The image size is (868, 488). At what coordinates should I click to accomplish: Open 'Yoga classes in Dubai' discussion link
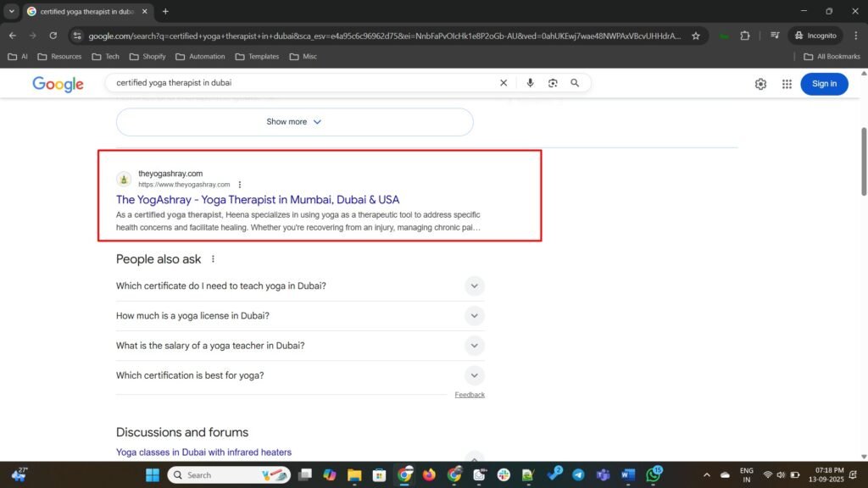click(203, 452)
